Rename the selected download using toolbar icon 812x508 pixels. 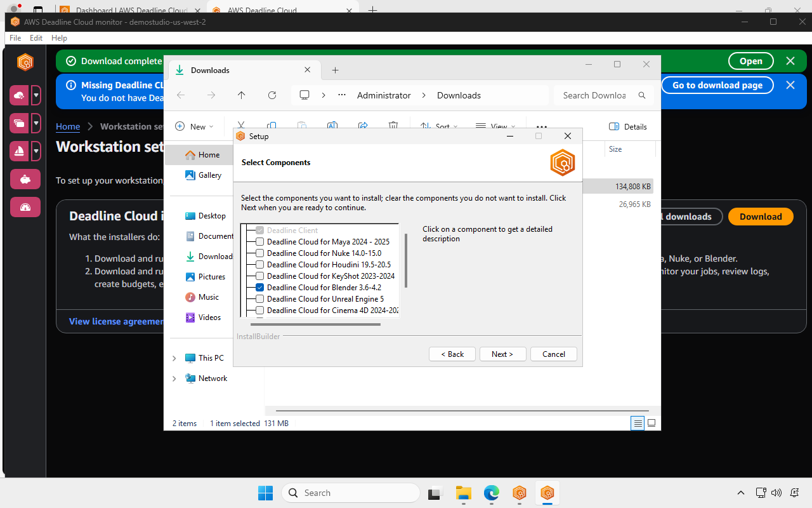(332, 125)
